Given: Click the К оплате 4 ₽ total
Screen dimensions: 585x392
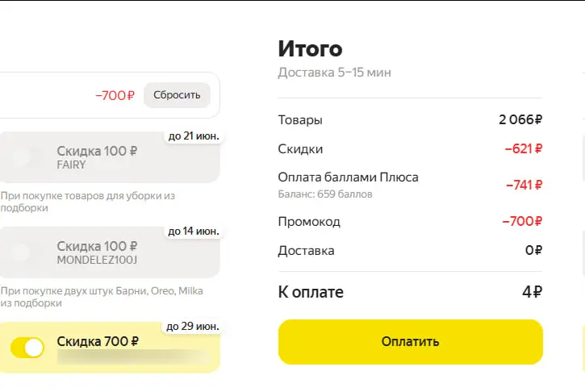Looking at the screenshot, I should click(532, 292).
